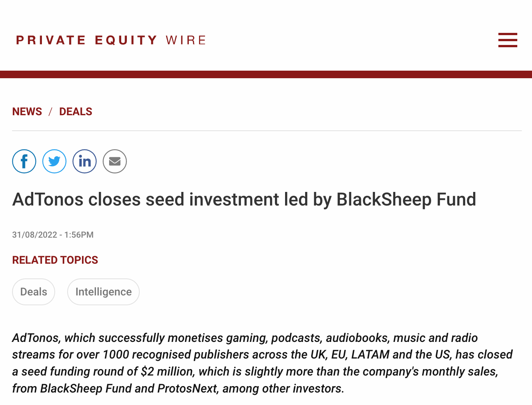Image resolution: width=532 pixels, height=405 pixels.
Task: Click the breadcrumb slash separator
Action: pos(50,112)
